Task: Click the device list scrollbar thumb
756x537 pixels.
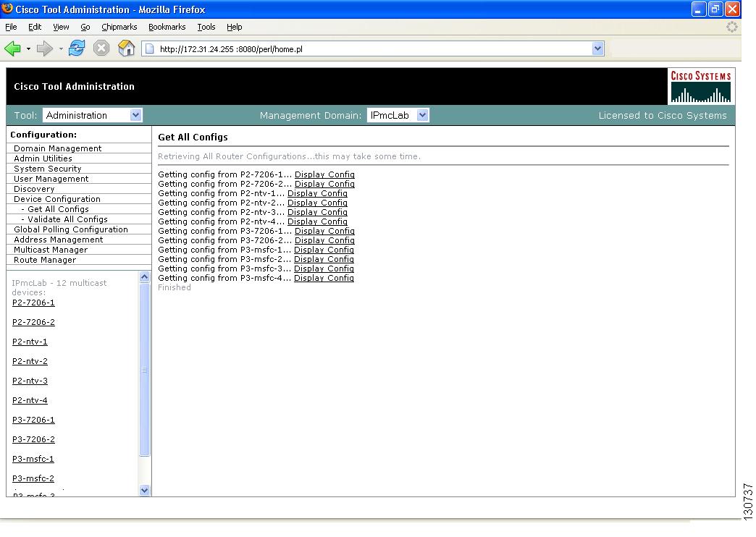Action: [x=144, y=370]
